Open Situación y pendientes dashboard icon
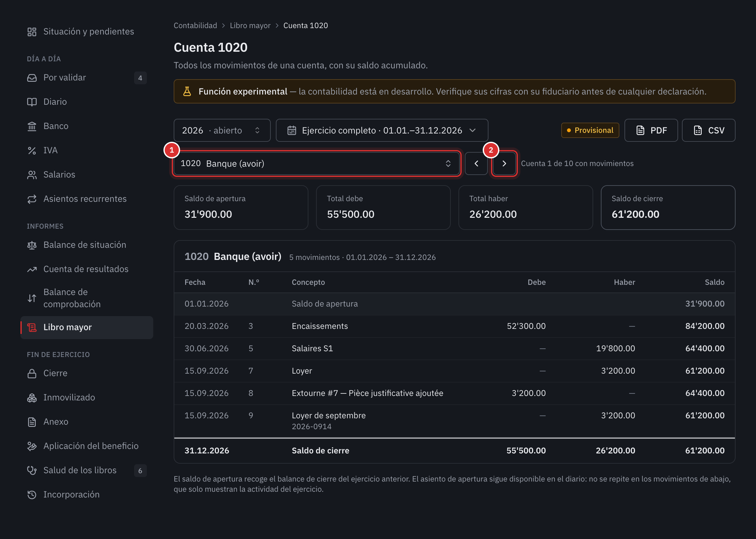 pyautogui.click(x=32, y=32)
